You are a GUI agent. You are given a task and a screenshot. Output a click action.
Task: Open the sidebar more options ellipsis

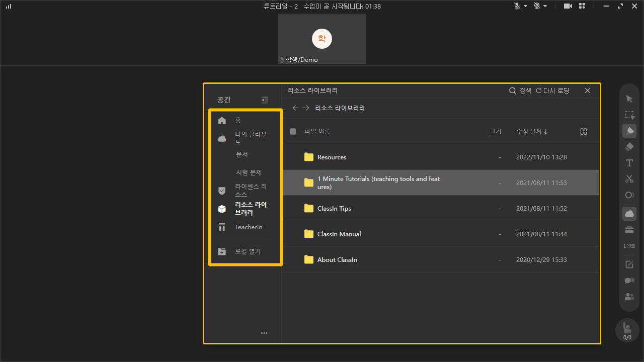pos(264,333)
